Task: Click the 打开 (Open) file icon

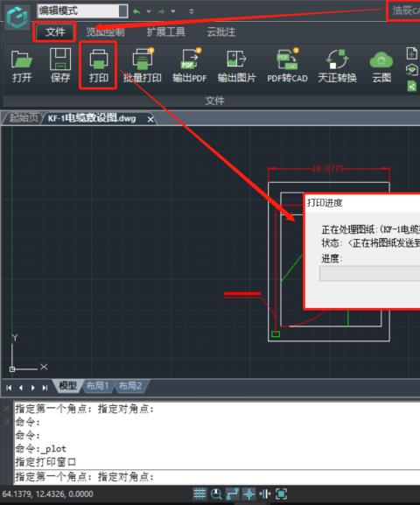Action: (x=22, y=66)
